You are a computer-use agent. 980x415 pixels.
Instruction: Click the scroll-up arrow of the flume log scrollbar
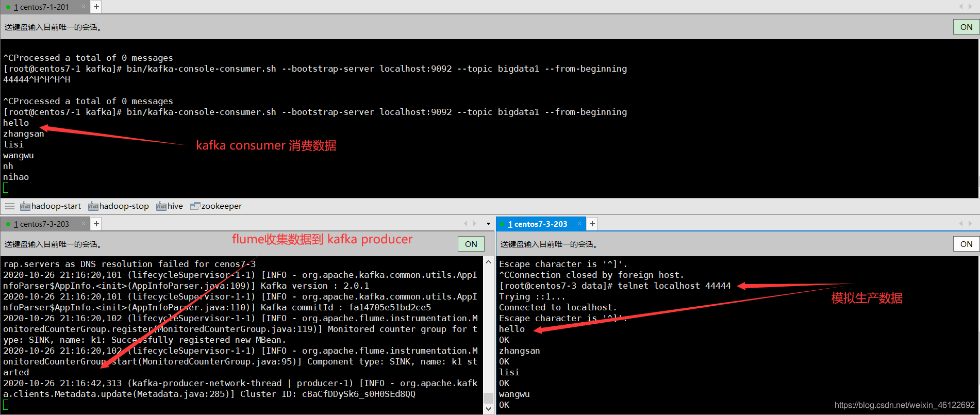click(489, 262)
